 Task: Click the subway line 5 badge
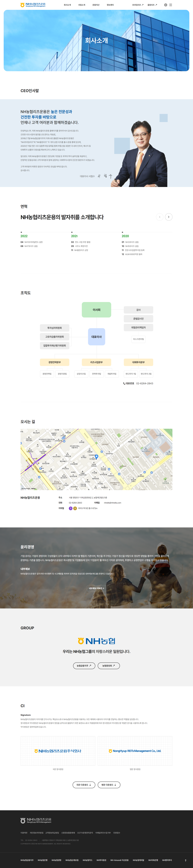[x=71, y=509]
